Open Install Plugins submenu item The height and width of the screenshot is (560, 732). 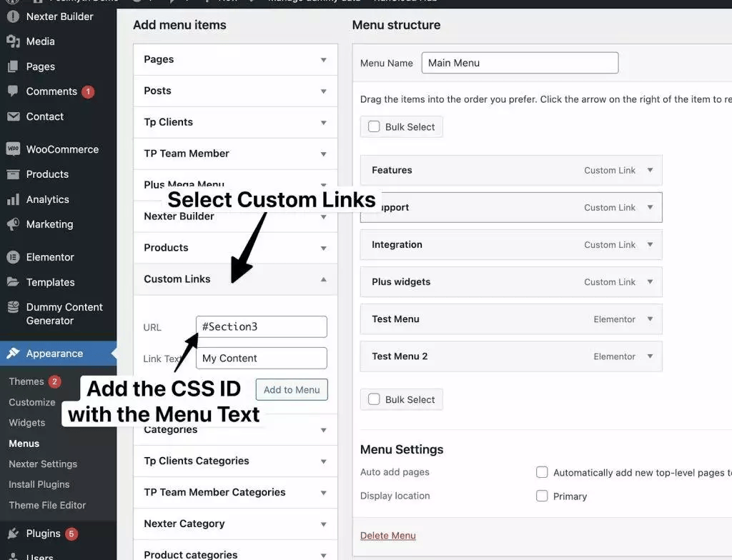point(39,484)
